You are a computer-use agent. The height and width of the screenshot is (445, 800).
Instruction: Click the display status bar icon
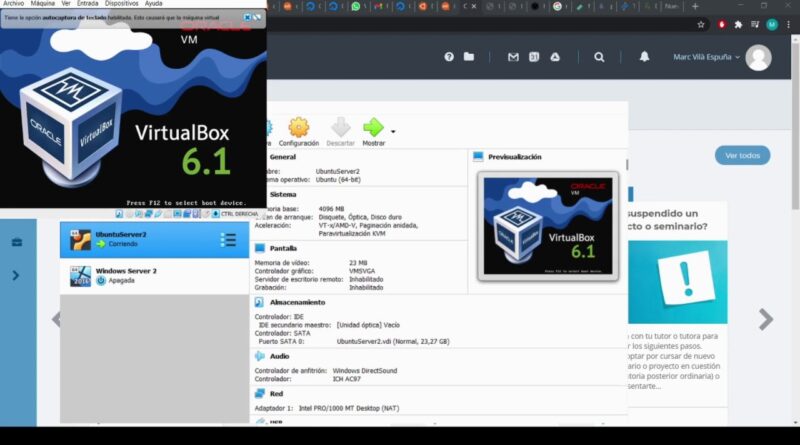click(x=177, y=214)
